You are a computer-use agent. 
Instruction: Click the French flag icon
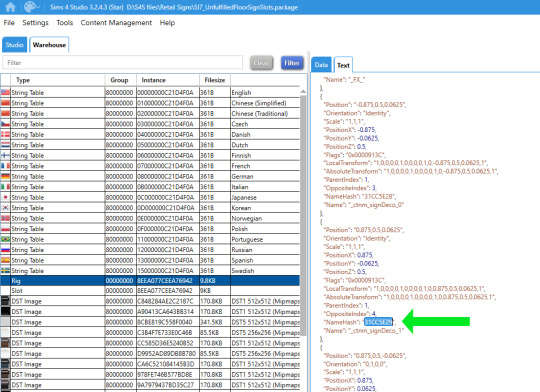click(5, 166)
